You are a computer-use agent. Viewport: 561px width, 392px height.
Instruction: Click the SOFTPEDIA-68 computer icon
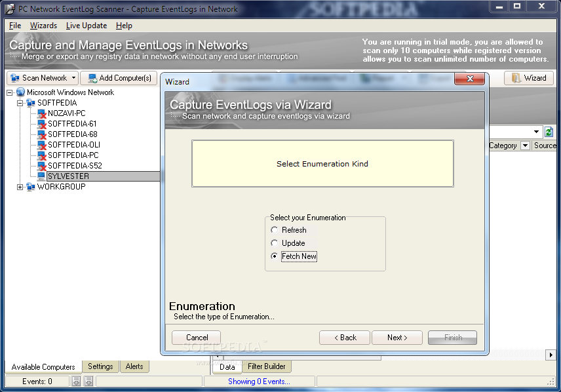pos(42,134)
